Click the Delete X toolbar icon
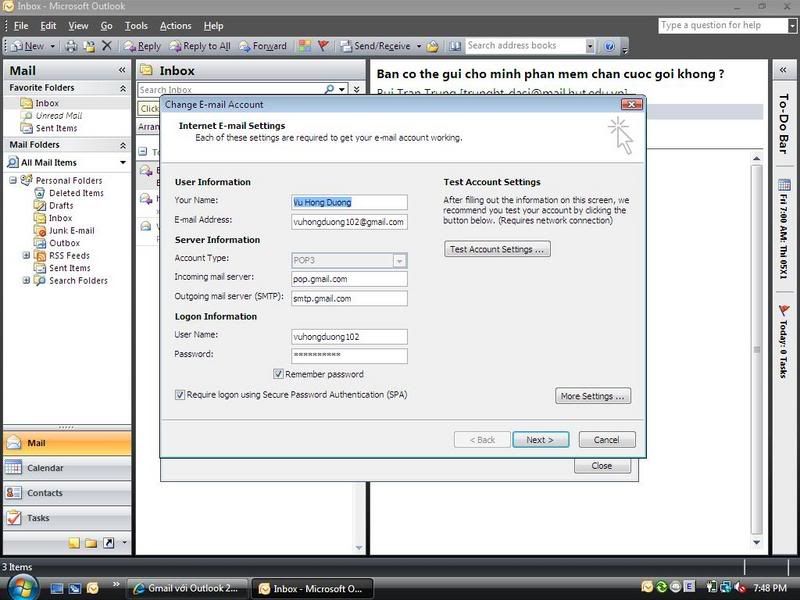 [107, 46]
